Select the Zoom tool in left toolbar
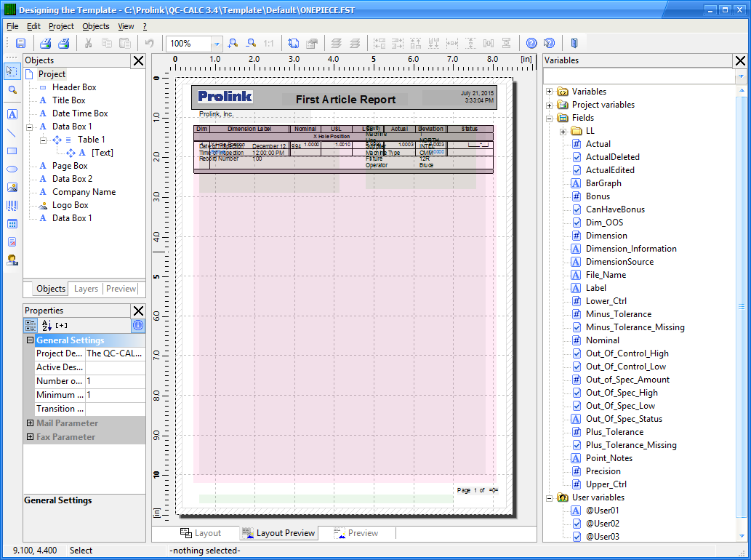Image resolution: width=751 pixels, height=560 pixels. point(12,90)
